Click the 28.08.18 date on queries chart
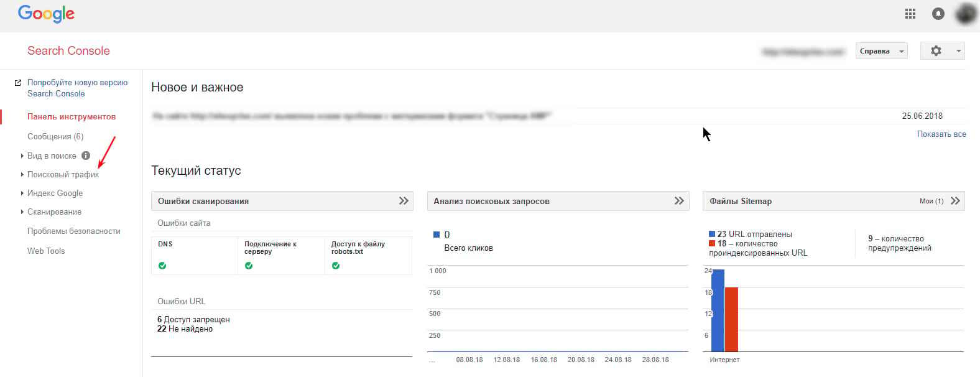980x377 pixels. click(x=655, y=360)
